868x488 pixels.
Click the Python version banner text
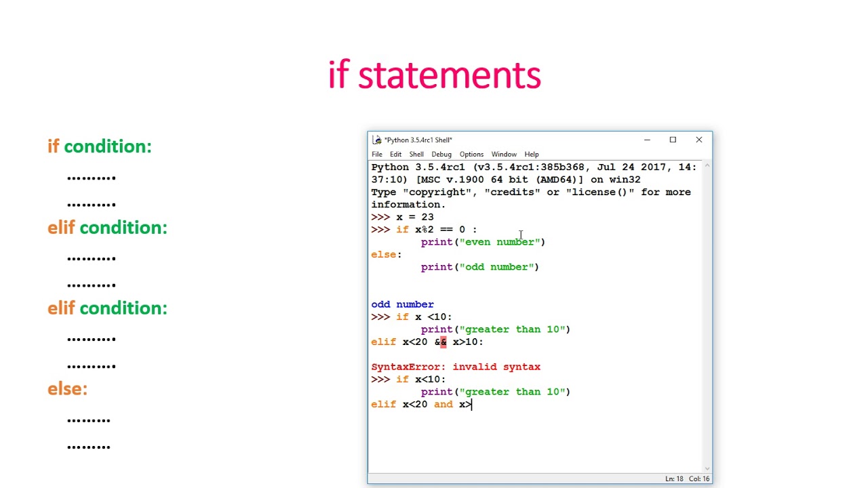point(534,173)
